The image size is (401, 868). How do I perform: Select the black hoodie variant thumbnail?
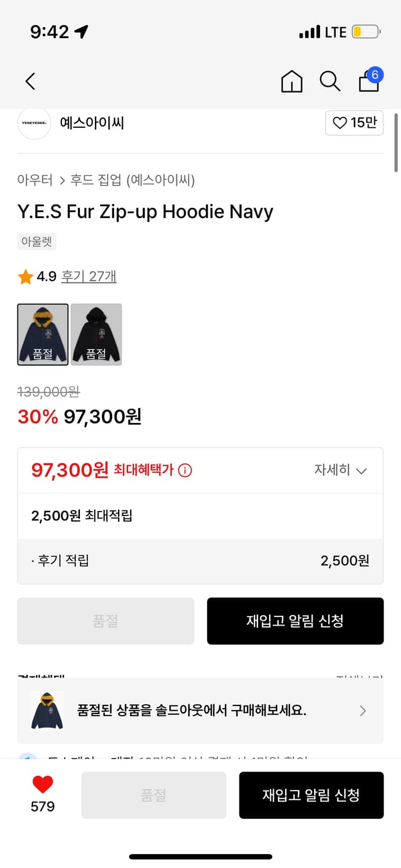[96, 334]
